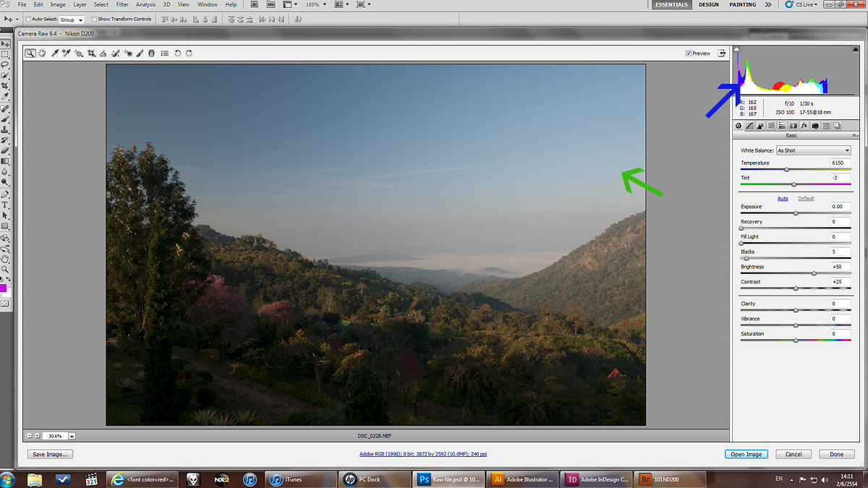Click the Cancel button
The image size is (868, 488).
coord(793,454)
